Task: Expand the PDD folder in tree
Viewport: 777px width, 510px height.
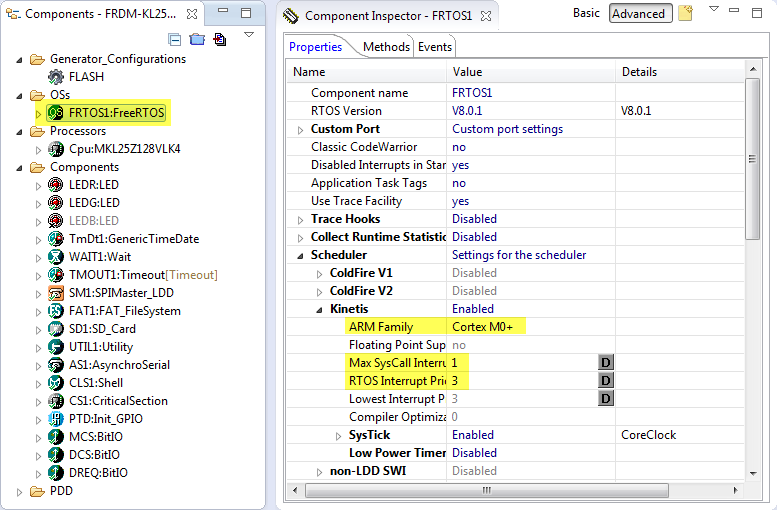Action: [21, 491]
